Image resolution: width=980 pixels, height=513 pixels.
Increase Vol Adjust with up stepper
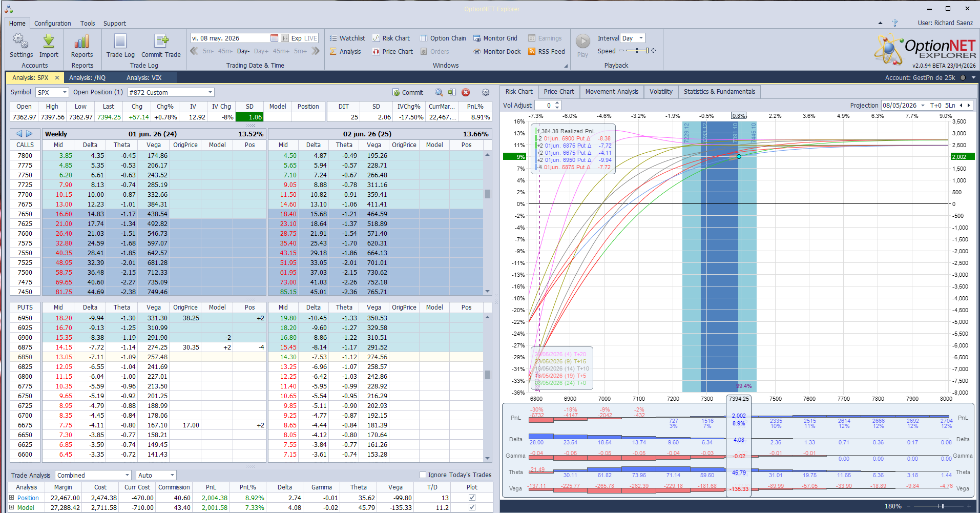click(558, 103)
